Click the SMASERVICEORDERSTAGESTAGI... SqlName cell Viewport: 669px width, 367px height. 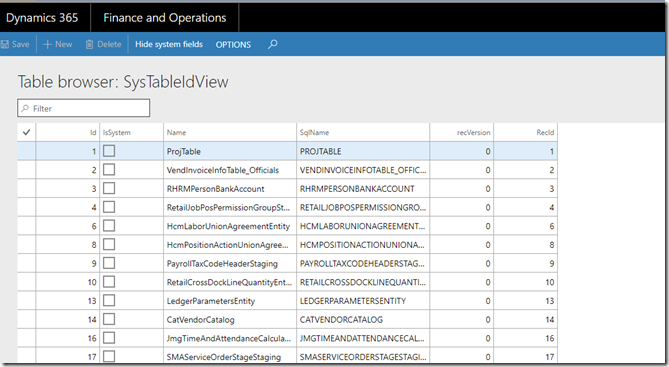click(363, 357)
